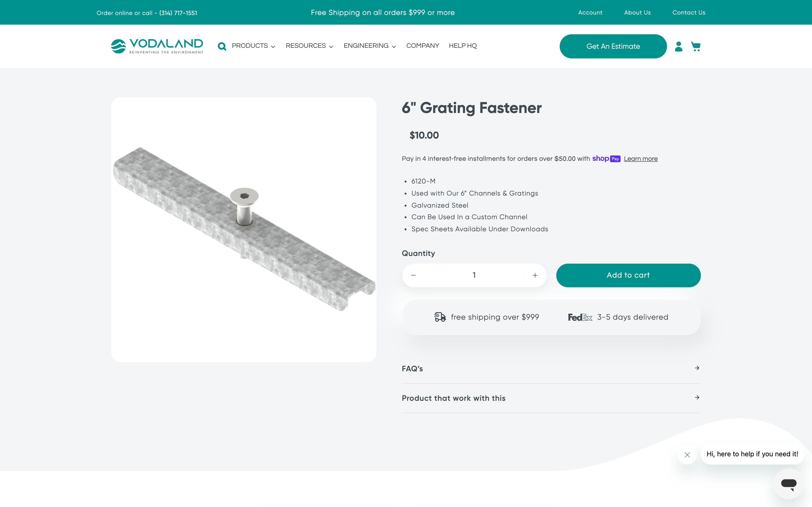Click the search magnifier icon
Viewport: 812px width, 507px height.
tap(222, 46)
